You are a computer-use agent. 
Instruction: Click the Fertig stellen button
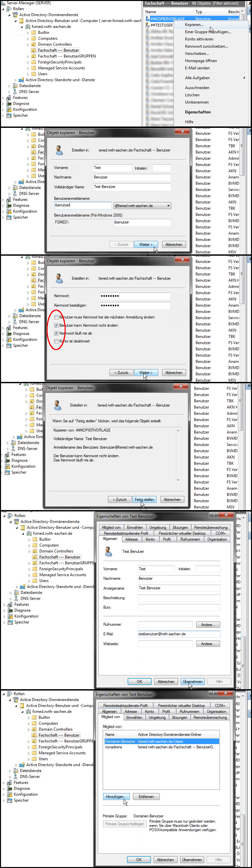(x=144, y=499)
